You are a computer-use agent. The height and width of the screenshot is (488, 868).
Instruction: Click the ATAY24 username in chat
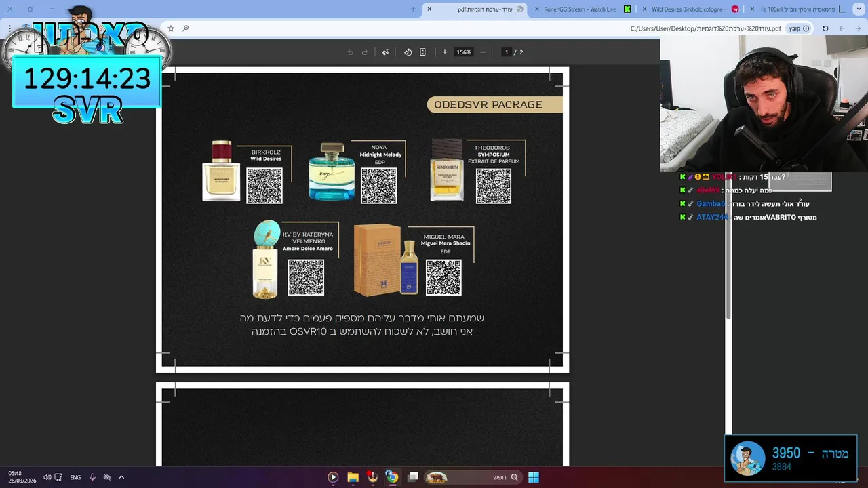point(712,218)
